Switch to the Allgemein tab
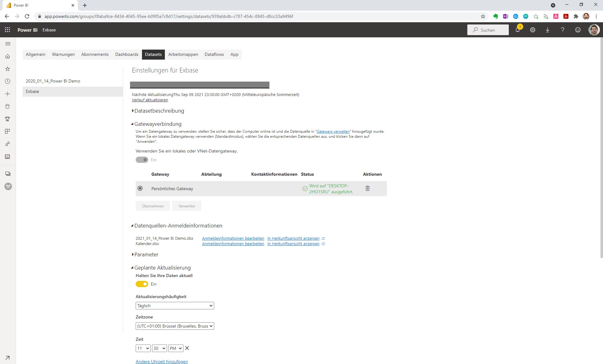 click(35, 54)
